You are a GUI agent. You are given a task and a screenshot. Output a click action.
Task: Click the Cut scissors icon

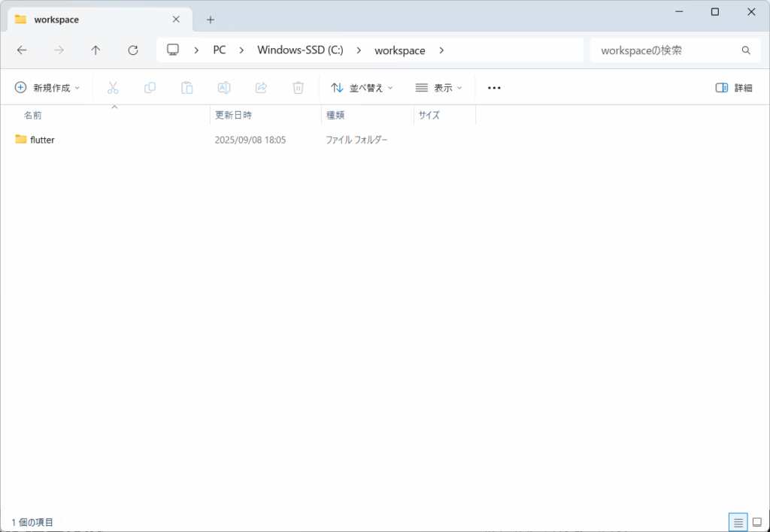coord(113,88)
